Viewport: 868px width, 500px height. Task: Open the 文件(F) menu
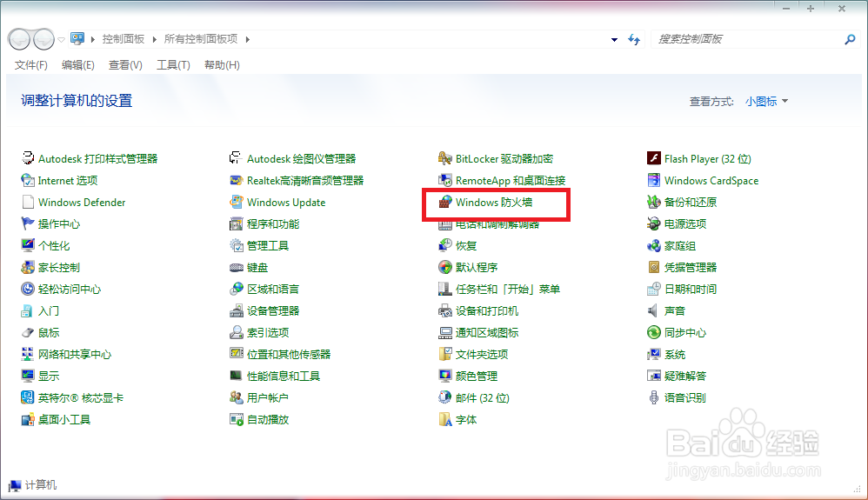[x=31, y=65]
